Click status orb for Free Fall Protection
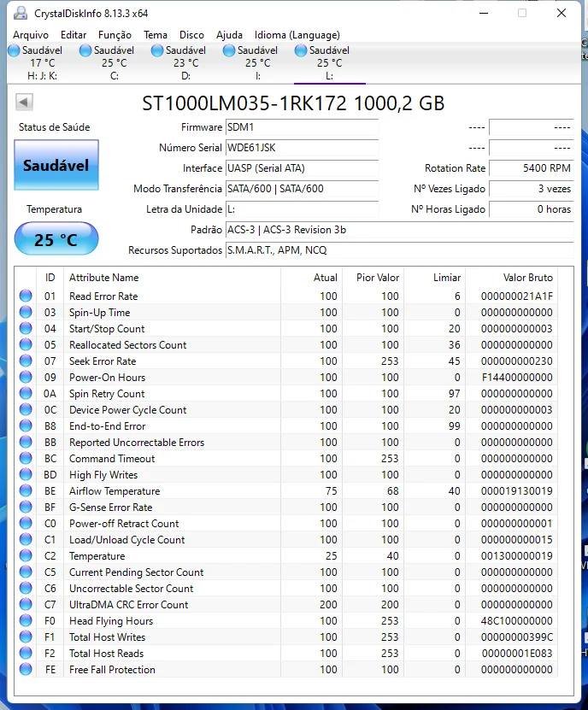 click(26, 669)
